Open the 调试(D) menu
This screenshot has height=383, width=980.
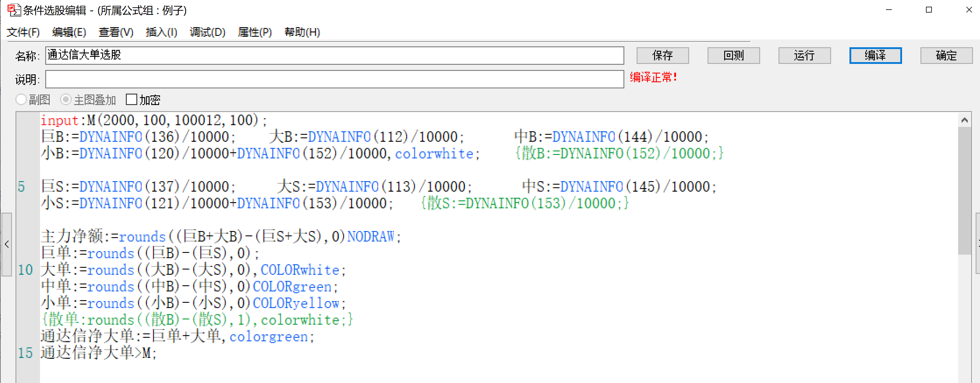(x=207, y=32)
